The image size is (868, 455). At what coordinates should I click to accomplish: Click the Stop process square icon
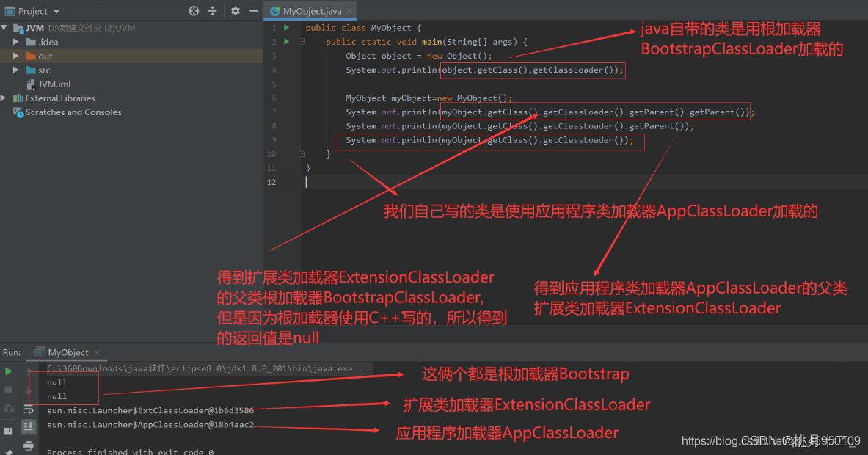8,390
